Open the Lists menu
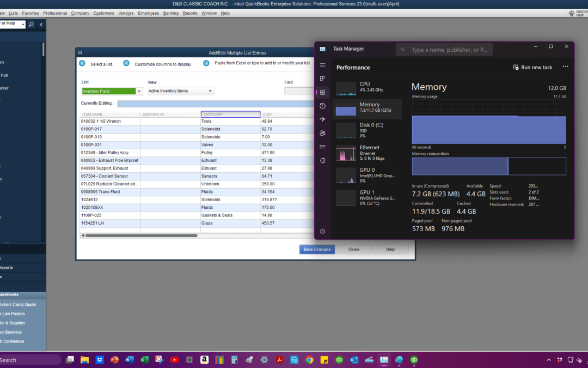The height and width of the screenshot is (368, 588). 13,13
